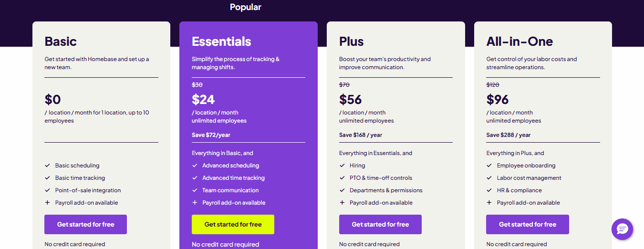Click Payroll add-on available under Plus
The height and width of the screenshot is (249, 644).
[381, 203]
